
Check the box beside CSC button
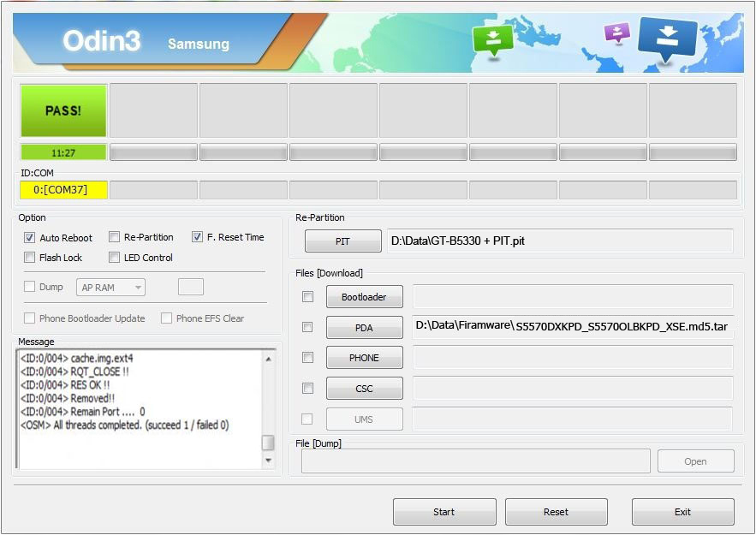pyautogui.click(x=307, y=389)
